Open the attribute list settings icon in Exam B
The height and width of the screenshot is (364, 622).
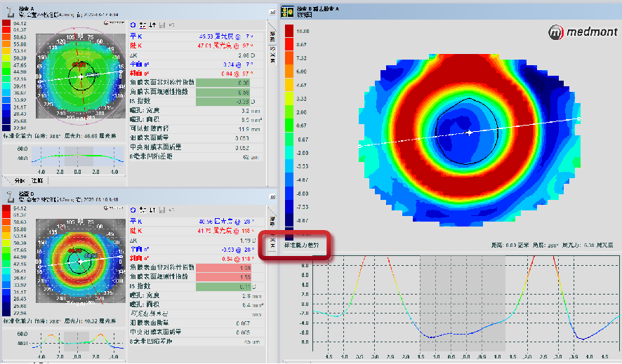[x=143, y=210]
